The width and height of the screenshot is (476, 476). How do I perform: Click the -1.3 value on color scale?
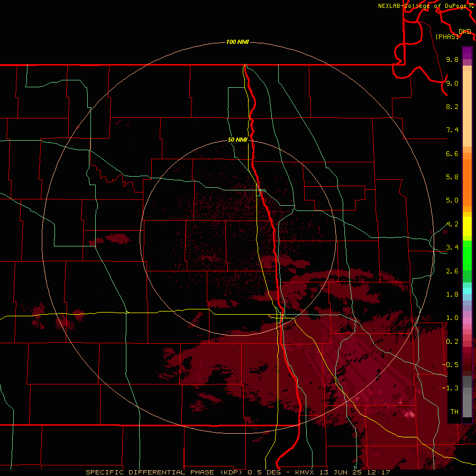pos(450,388)
